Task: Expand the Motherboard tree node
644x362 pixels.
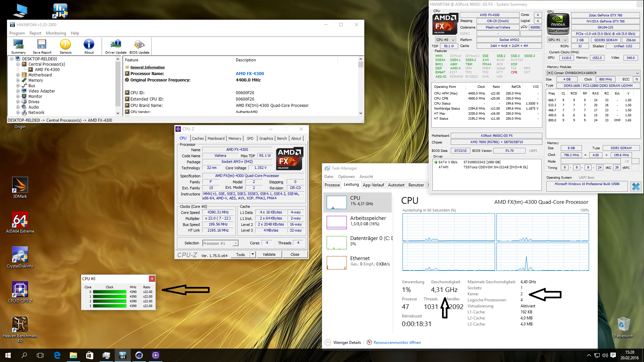Action: pos(18,75)
